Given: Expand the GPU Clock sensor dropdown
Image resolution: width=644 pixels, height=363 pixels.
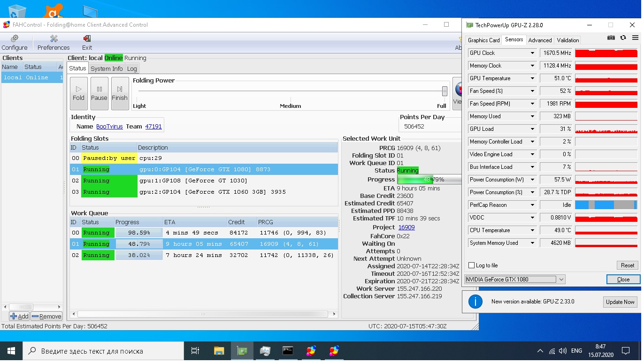Looking at the screenshot, I should [532, 53].
